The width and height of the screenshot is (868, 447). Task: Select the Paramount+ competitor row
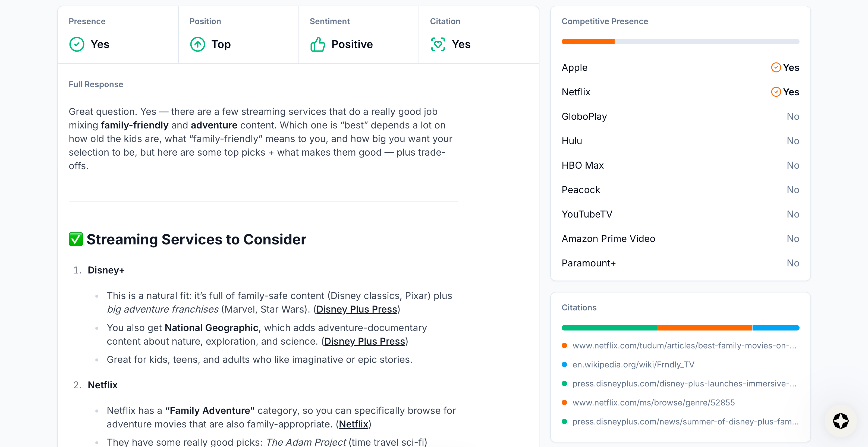[680, 263]
